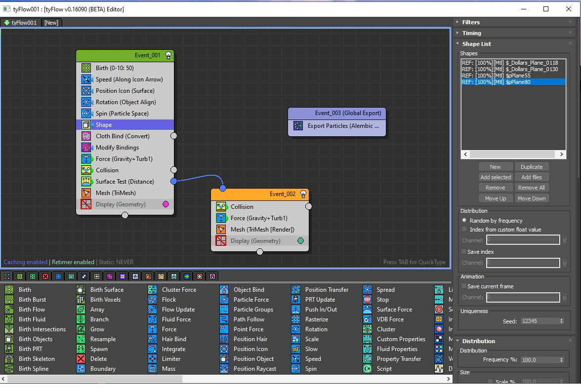Click the Cloth Bind (Convert) icon in Event_001
581x392 pixels.
pyautogui.click(x=86, y=136)
